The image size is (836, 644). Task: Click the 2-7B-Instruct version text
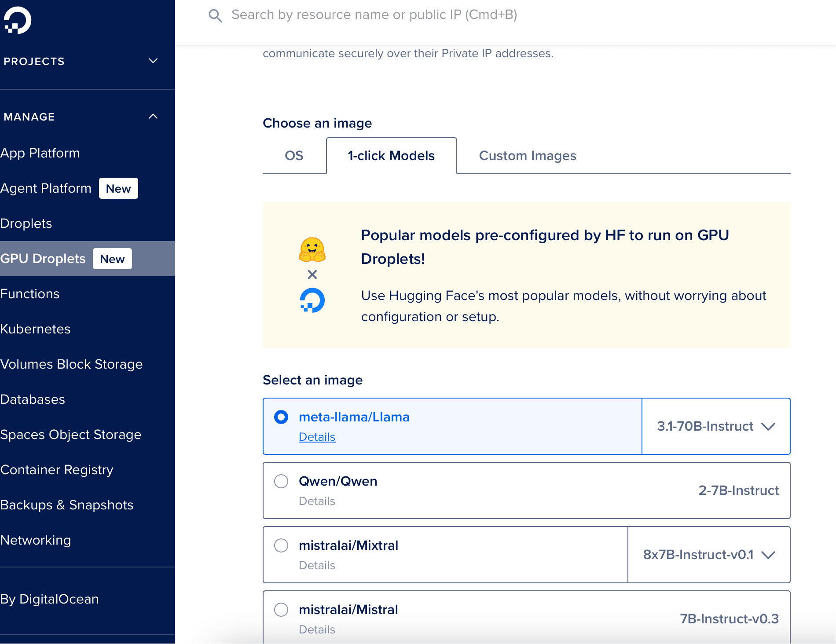tap(739, 490)
